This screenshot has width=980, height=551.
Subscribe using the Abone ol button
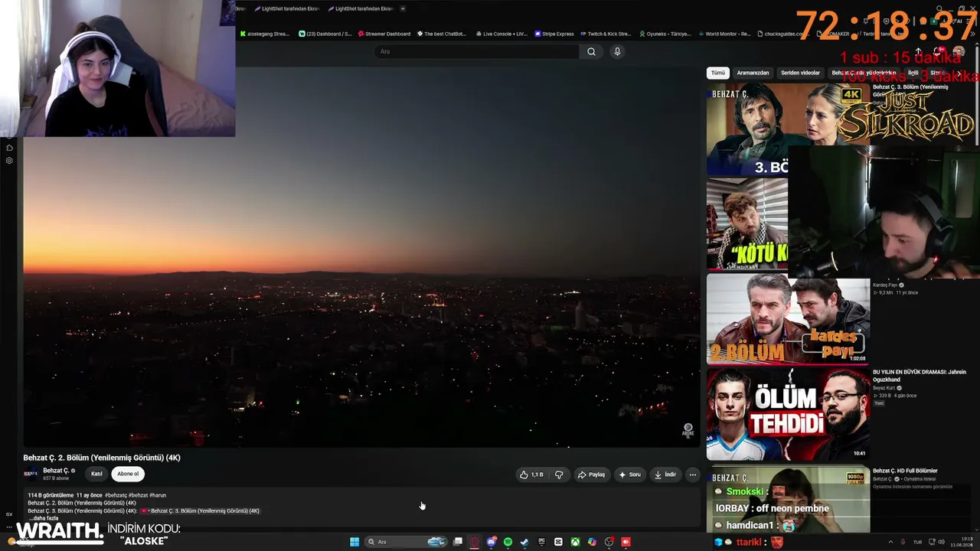(128, 474)
